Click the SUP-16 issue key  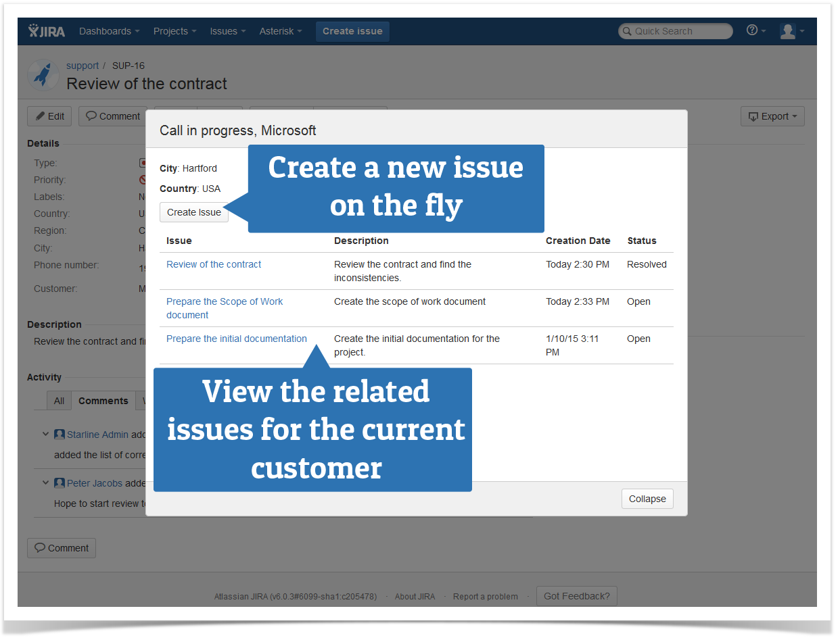129,66
